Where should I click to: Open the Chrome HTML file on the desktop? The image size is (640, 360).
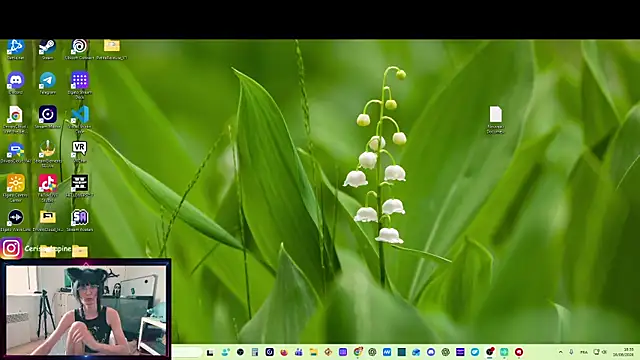[x=16, y=119]
